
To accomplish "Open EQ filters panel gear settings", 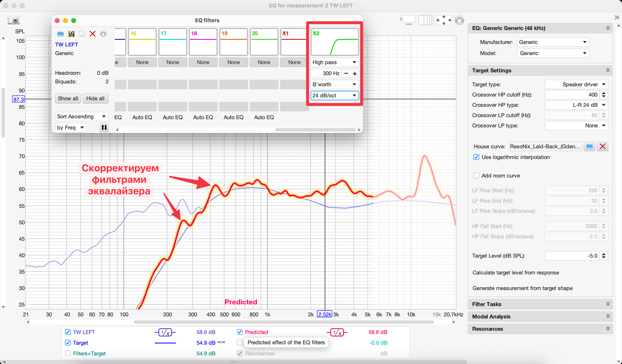I will (103, 34).
